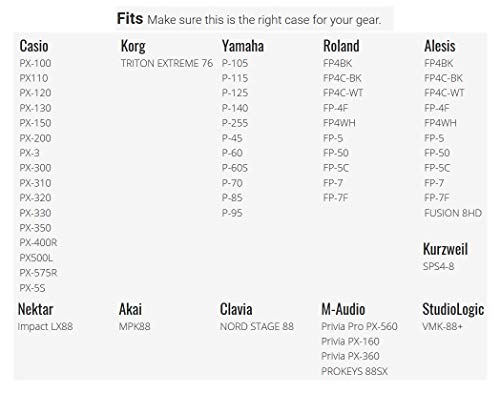Click the Yamaha P-125 model

pos(235,93)
